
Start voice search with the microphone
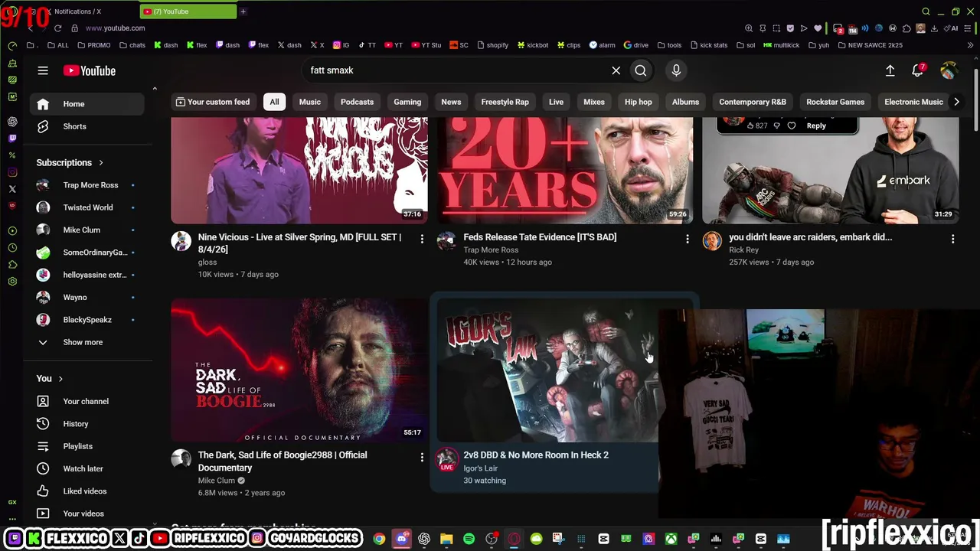[676, 70]
